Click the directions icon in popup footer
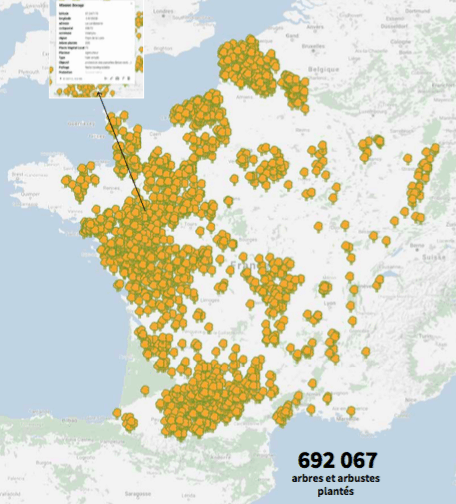The width and height of the screenshot is (456, 504). (123, 78)
